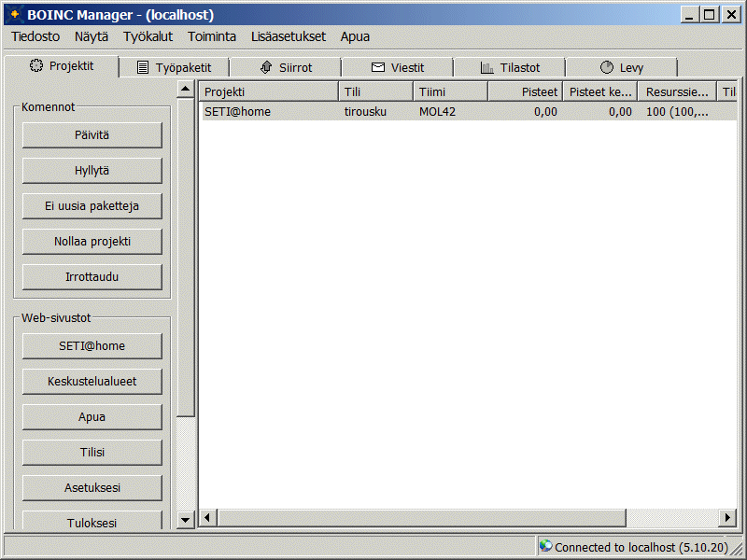Select the SETI@home project row
The height and width of the screenshot is (560, 747).
click(x=373, y=112)
